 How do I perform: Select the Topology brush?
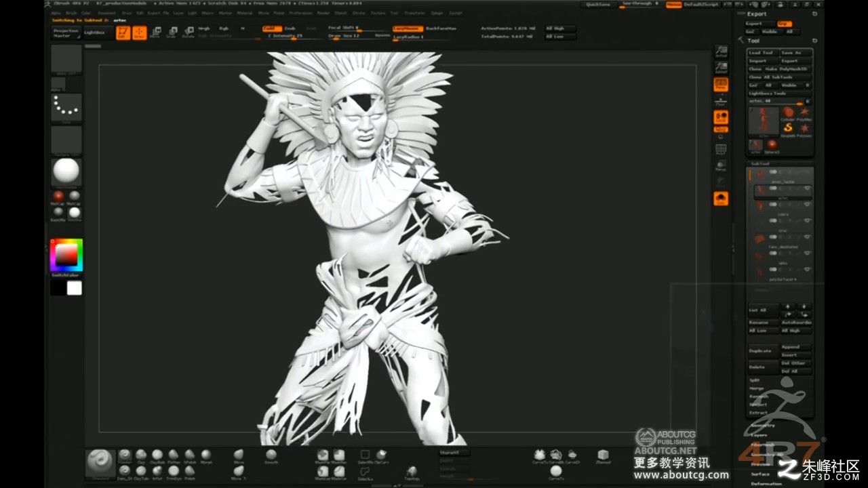(x=412, y=472)
